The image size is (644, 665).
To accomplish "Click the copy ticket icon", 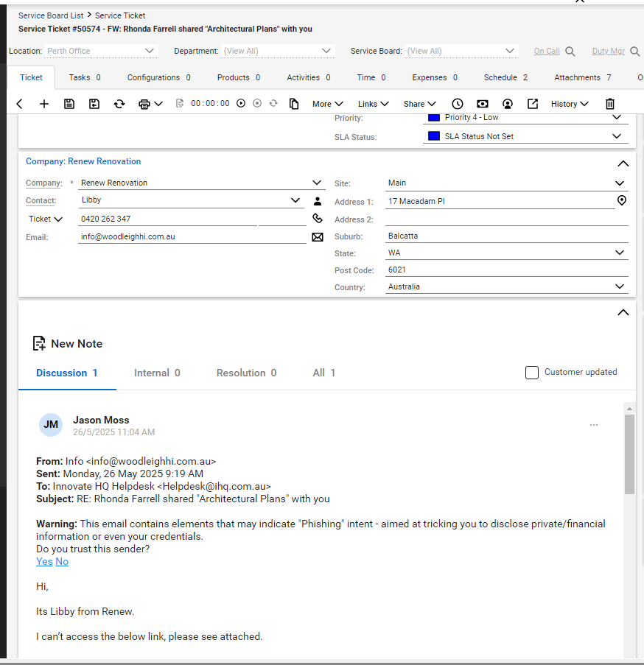I will pos(294,104).
